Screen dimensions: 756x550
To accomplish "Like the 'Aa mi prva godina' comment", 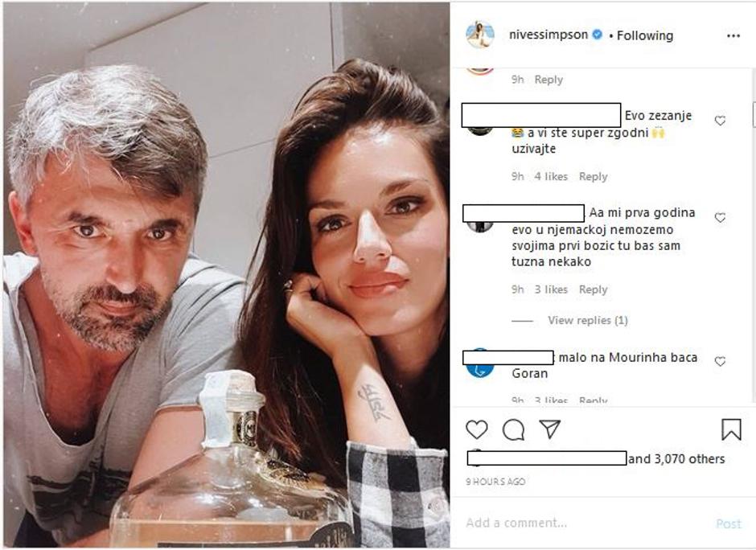I will pyautogui.click(x=720, y=218).
